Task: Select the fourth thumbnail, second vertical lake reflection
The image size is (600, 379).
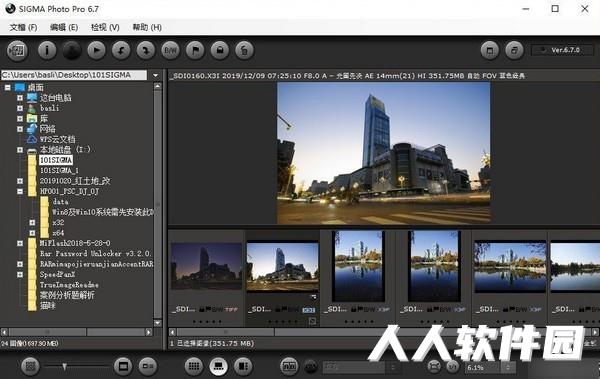Action: (434, 266)
